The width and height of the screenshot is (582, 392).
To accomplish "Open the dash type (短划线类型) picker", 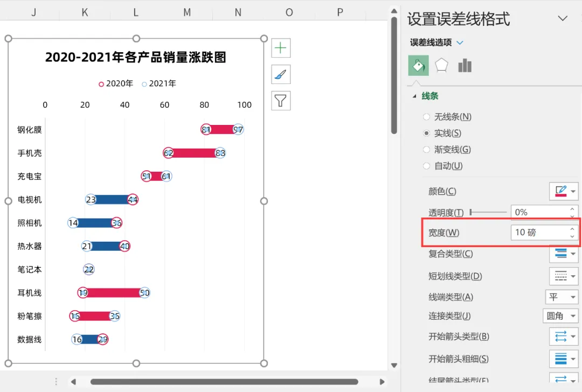I will 563,276.
